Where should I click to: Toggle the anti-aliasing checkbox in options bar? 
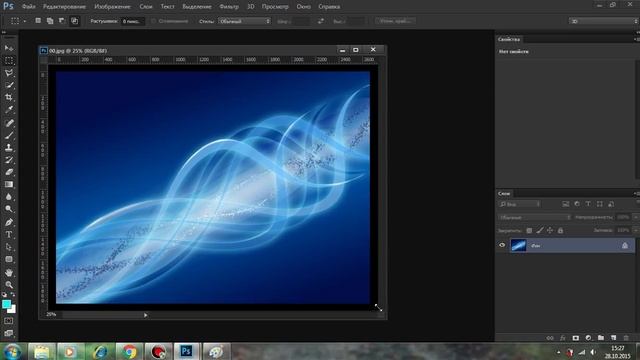(153, 21)
